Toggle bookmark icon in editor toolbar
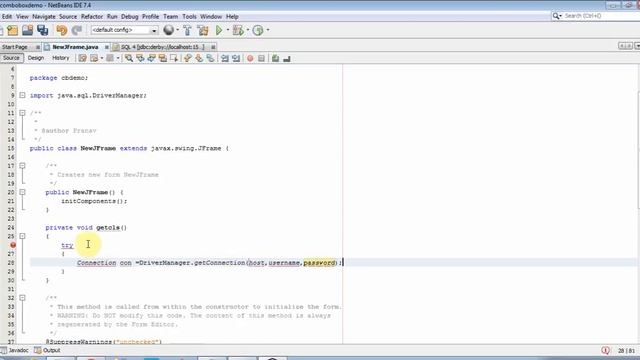640x360 pixels. coord(211,59)
